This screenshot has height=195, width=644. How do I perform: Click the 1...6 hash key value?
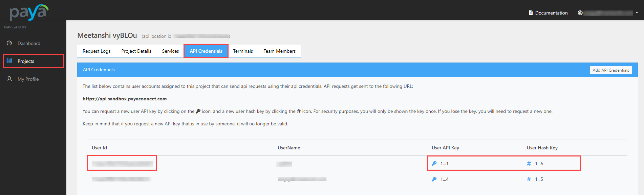coord(539,164)
